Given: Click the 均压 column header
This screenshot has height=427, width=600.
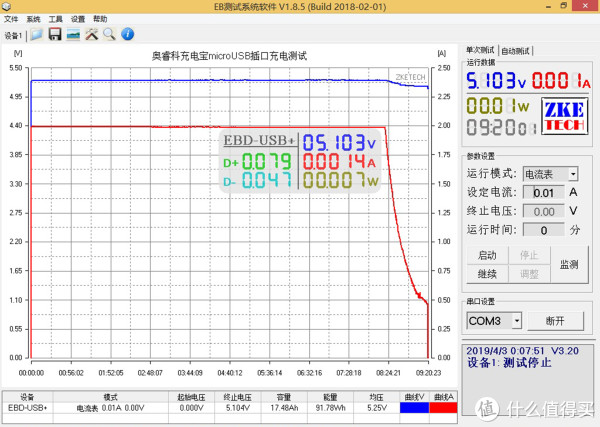Looking at the screenshot, I should tap(377, 397).
